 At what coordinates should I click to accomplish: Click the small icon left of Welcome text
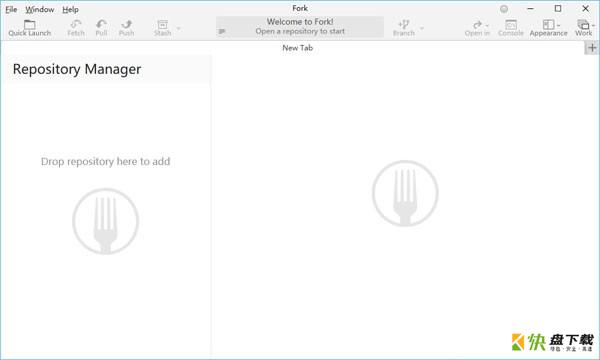(222, 31)
